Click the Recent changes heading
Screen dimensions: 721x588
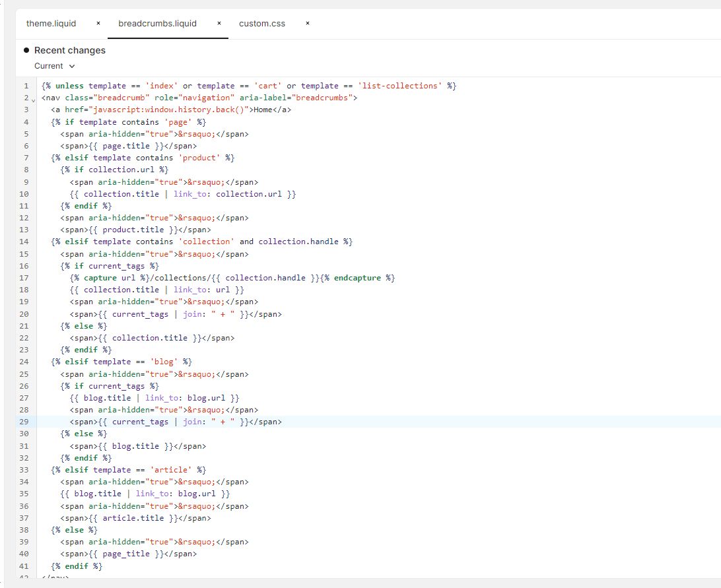[69, 50]
